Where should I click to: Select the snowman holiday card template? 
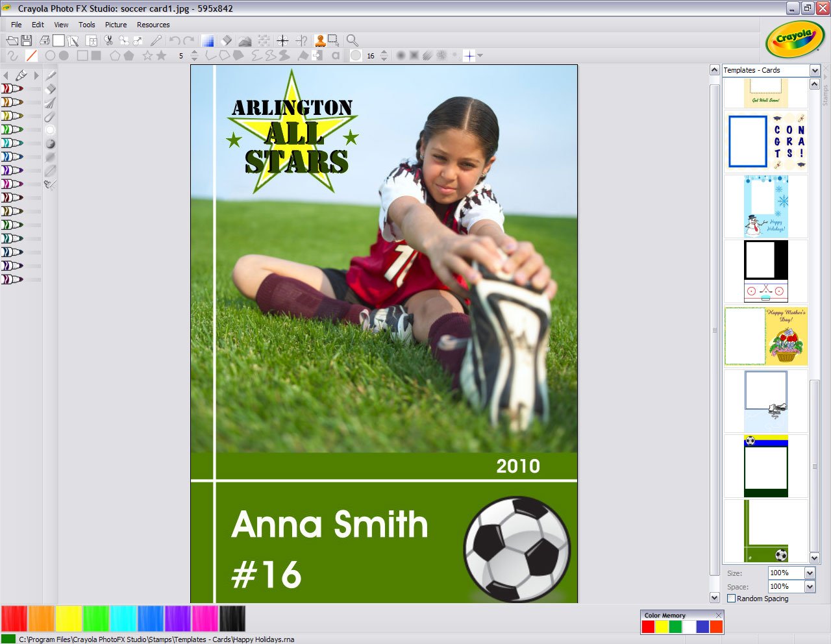point(765,206)
